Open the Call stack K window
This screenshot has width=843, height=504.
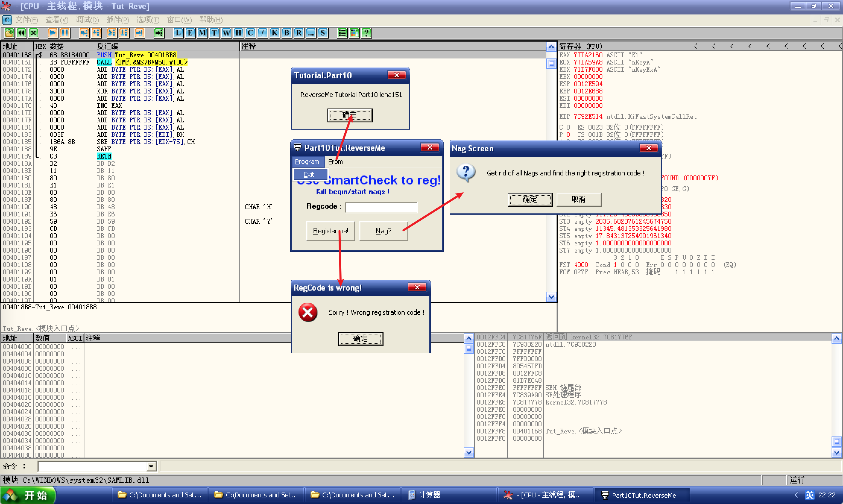pos(274,33)
